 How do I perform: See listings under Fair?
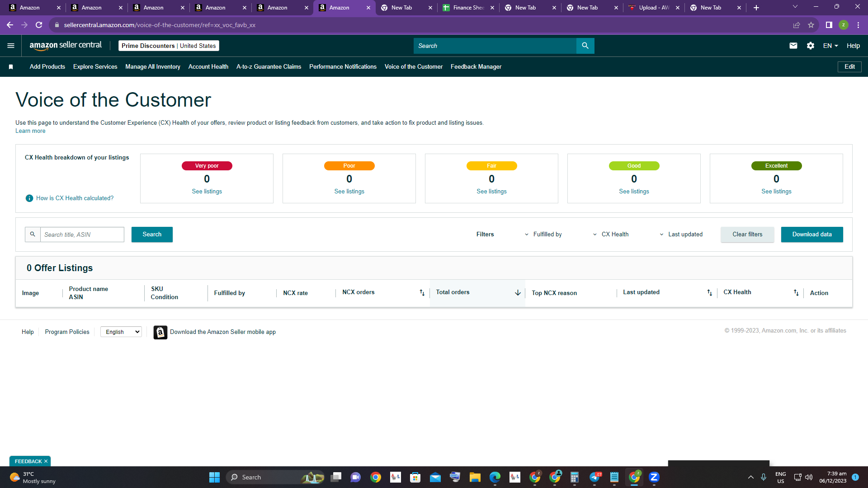pyautogui.click(x=491, y=192)
